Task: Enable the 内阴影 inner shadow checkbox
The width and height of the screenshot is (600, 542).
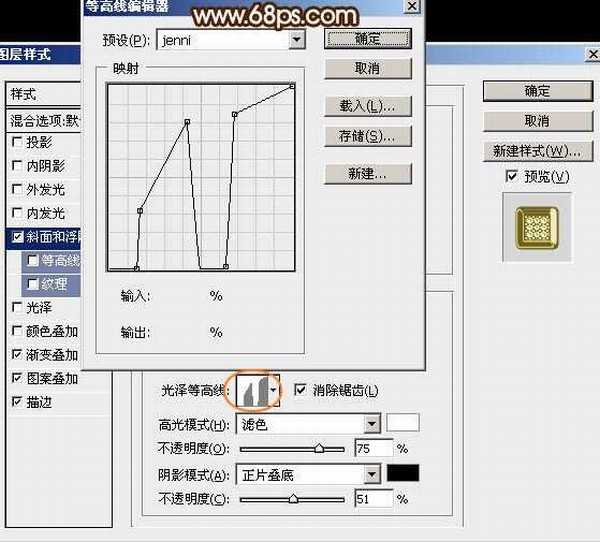Action: click(x=17, y=165)
